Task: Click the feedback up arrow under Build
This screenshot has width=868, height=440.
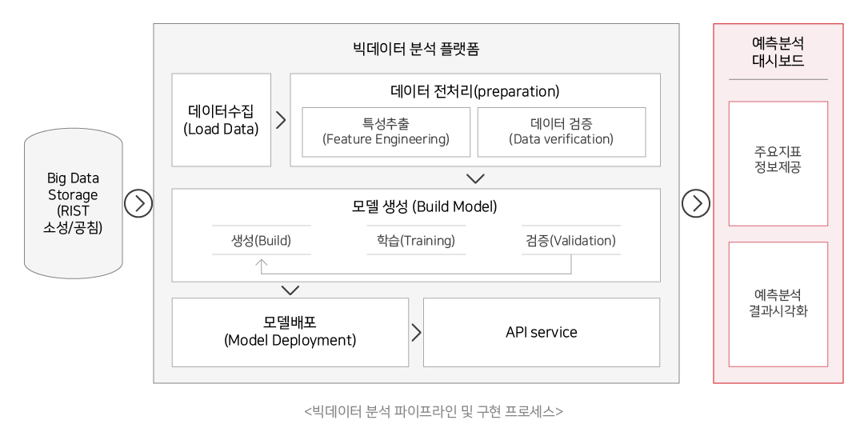Action: point(262,266)
